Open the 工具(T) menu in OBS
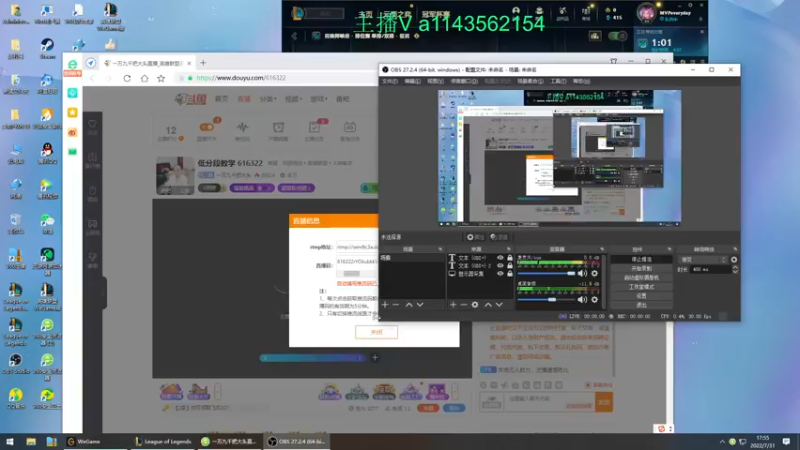 [x=558, y=81]
